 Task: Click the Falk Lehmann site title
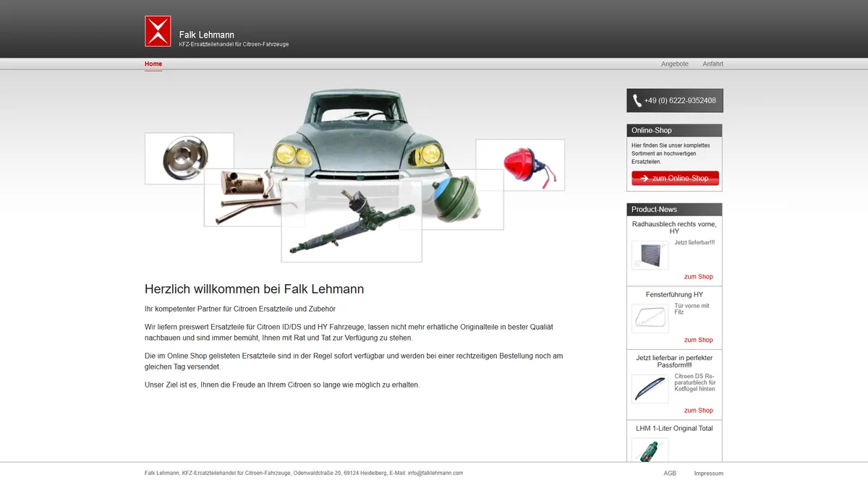pyautogui.click(x=207, y=35)
